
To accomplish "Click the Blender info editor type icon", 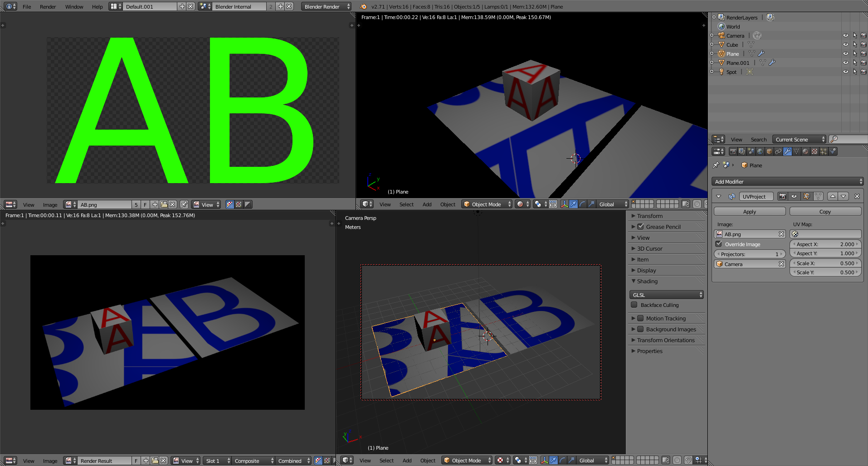I will pyautogui.click(x=10, y=6).
